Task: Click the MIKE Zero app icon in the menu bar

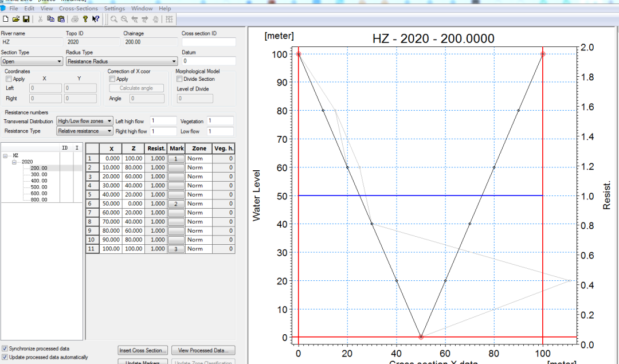Action: coord(3,8)
